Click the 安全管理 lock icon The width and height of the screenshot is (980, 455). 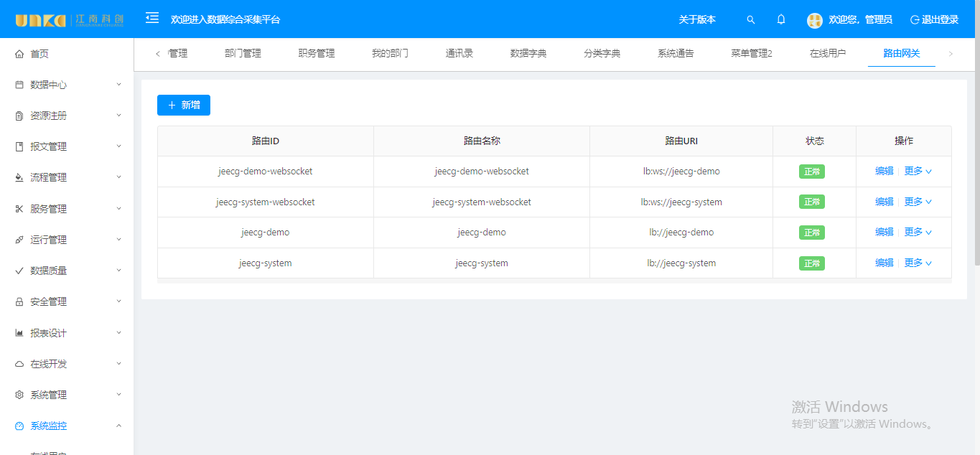click(x=19, y=302)
